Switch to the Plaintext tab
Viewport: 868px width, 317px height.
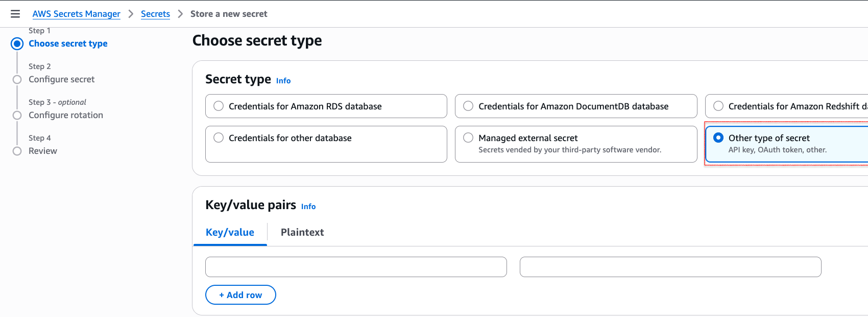[x=302, y=232]
